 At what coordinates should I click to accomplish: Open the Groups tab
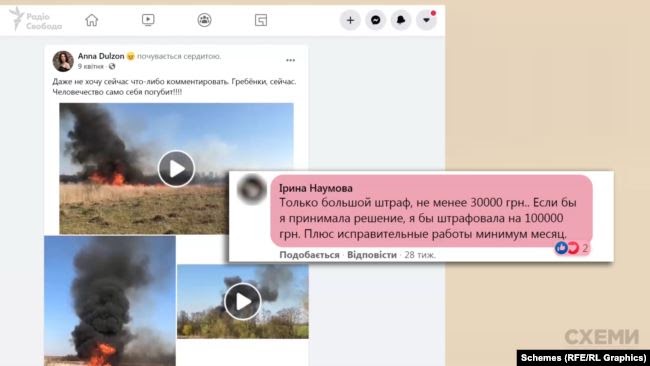tap(204, 20)
